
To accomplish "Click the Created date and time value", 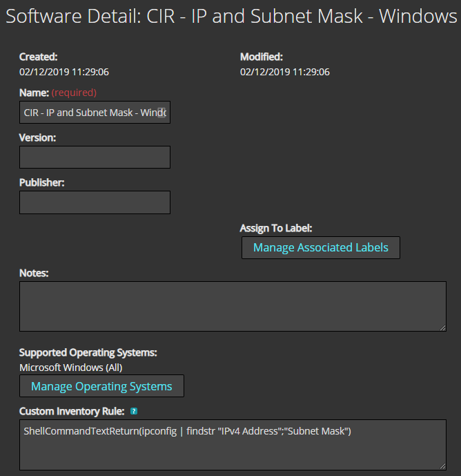I will pos(64,72).
